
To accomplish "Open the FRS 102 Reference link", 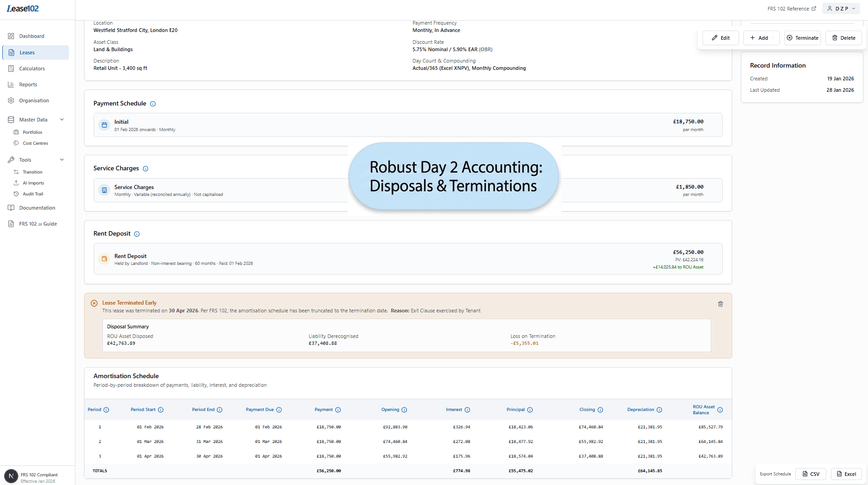I will tap(791, 8).
